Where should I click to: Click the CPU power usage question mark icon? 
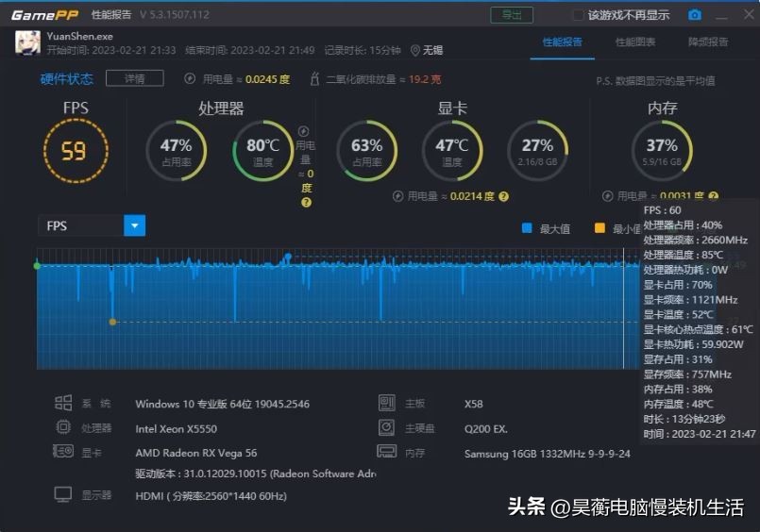(x=306, y=203)
